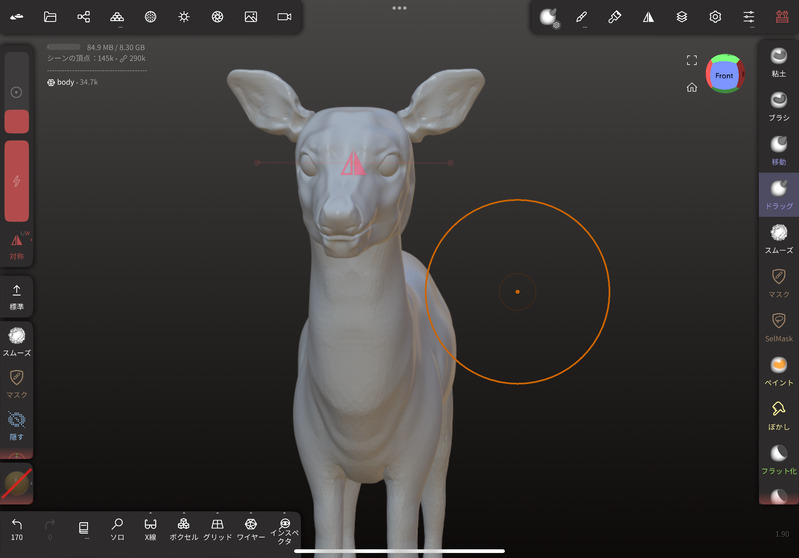This screenshot has width=799, height=558.
Task: Open the Background image menu
Action: coord(251,17)
